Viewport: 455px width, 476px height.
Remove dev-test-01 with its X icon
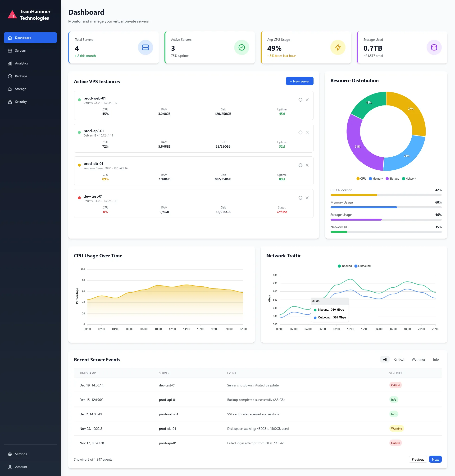pos(307,198)
